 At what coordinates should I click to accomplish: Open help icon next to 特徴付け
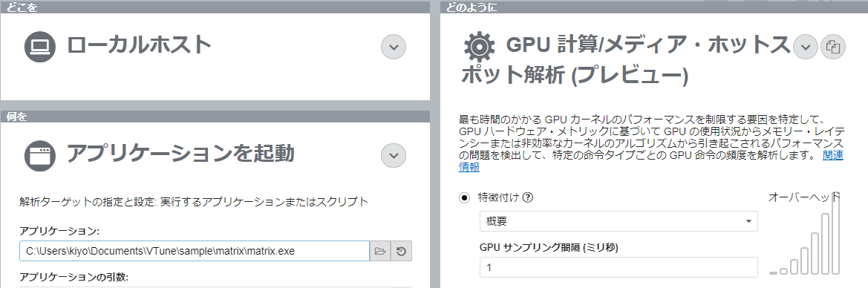coord(527,197)
